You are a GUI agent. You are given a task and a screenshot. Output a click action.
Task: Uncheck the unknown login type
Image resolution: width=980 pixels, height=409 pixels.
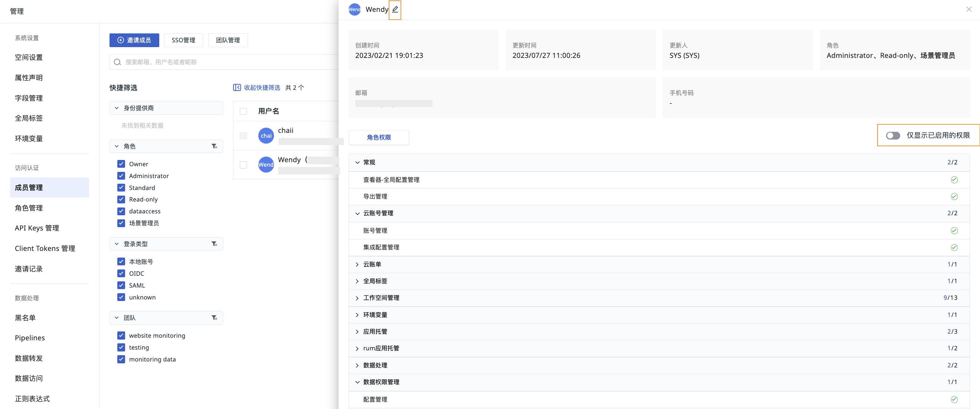(121, 297)
